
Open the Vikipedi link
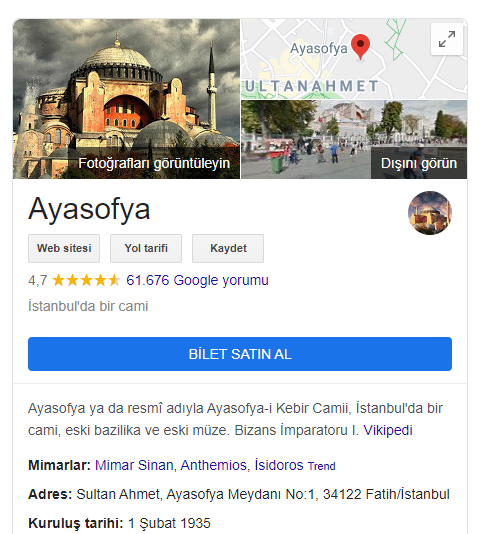pos(388,430)
